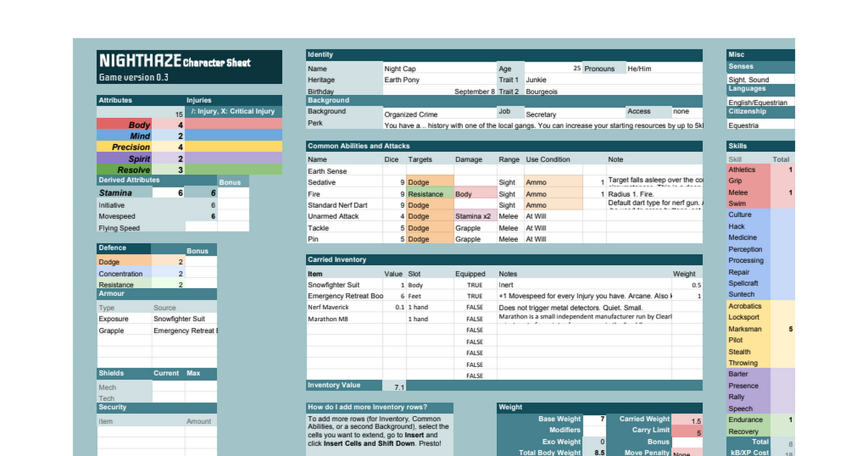Select the Game version 0.3 text
868x456 pixels.
coord(134,77)
